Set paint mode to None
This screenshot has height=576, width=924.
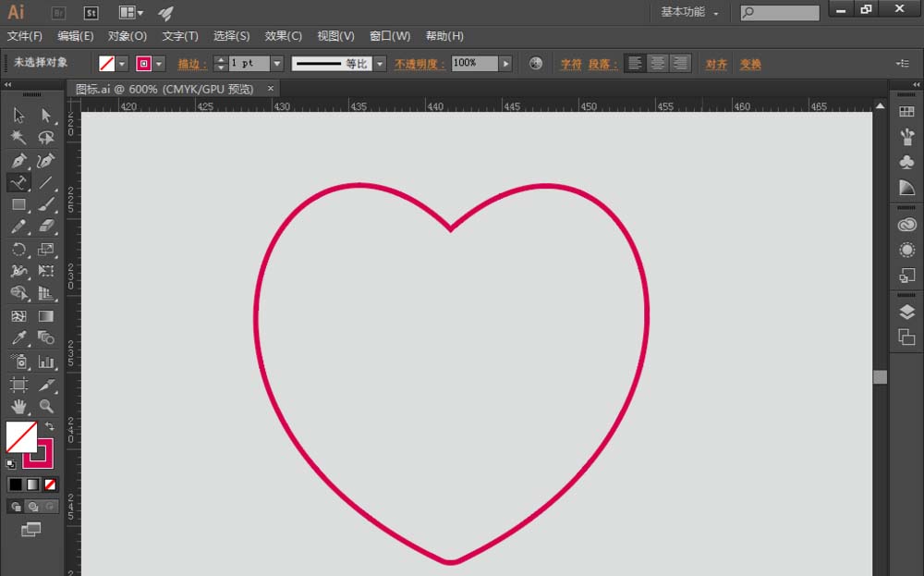pos(51,484)
